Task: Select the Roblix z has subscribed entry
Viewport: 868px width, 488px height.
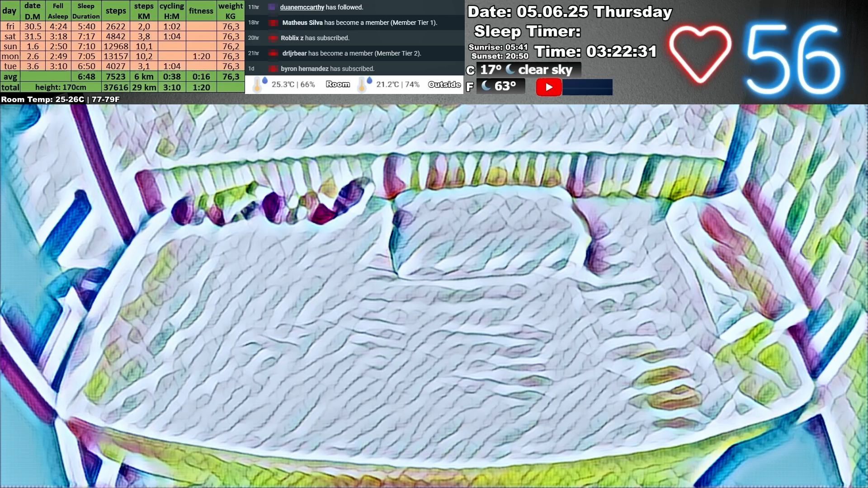Action: (354, 38)
